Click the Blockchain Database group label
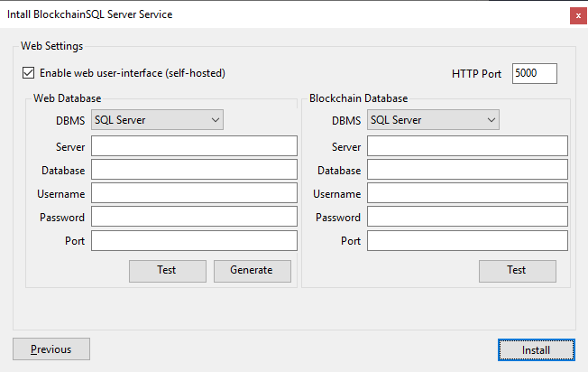 click(x=359, y=98)
